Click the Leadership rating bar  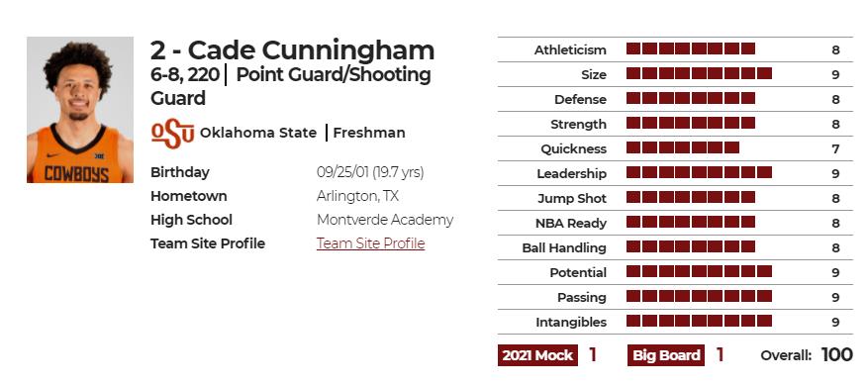[x=699, y=172]
